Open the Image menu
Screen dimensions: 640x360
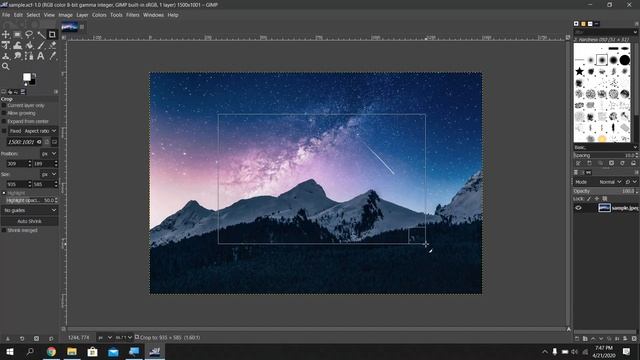pos(65,15)
